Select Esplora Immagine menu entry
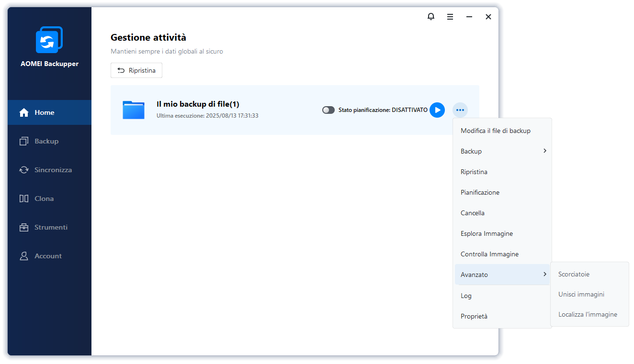The width and height of the screenshot is (634, 364). click(x=487, y=233)
